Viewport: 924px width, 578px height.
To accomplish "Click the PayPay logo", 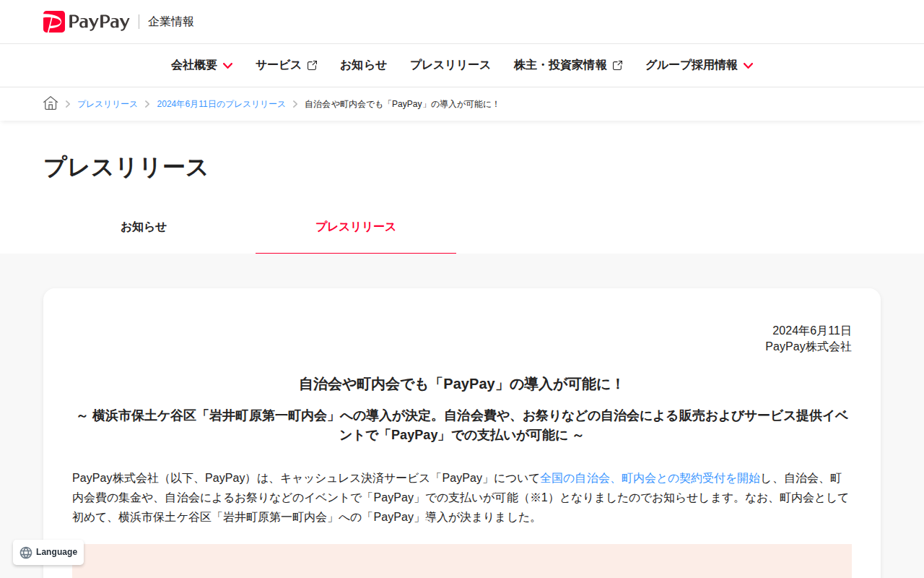I will pos(87,22).
